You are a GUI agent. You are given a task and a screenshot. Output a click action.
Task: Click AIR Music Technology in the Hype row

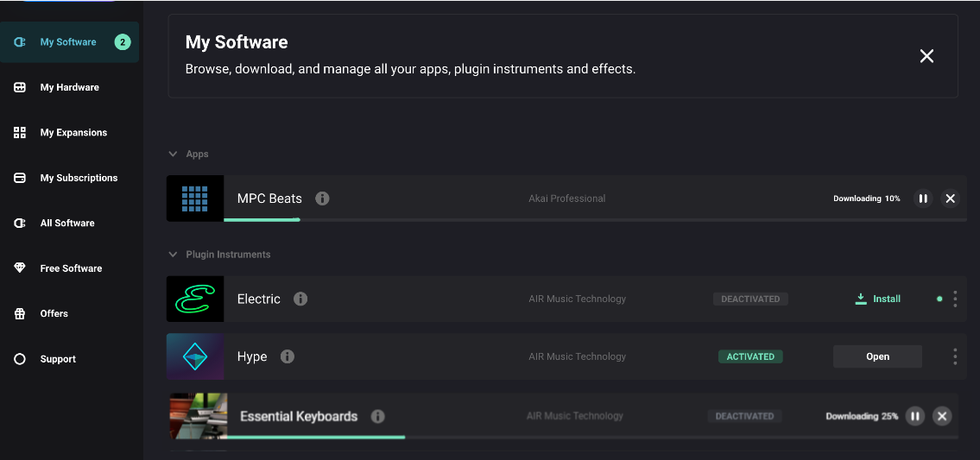coord(577,356)
